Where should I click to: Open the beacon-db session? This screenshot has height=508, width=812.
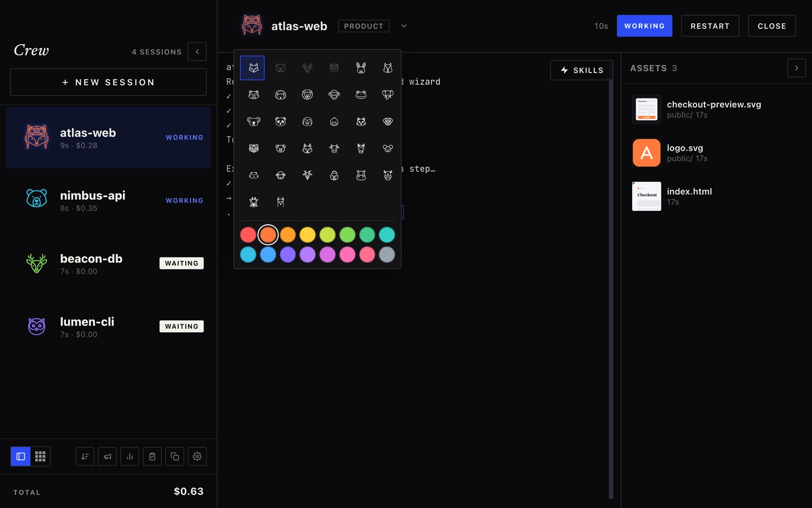[x=108, y=264]
